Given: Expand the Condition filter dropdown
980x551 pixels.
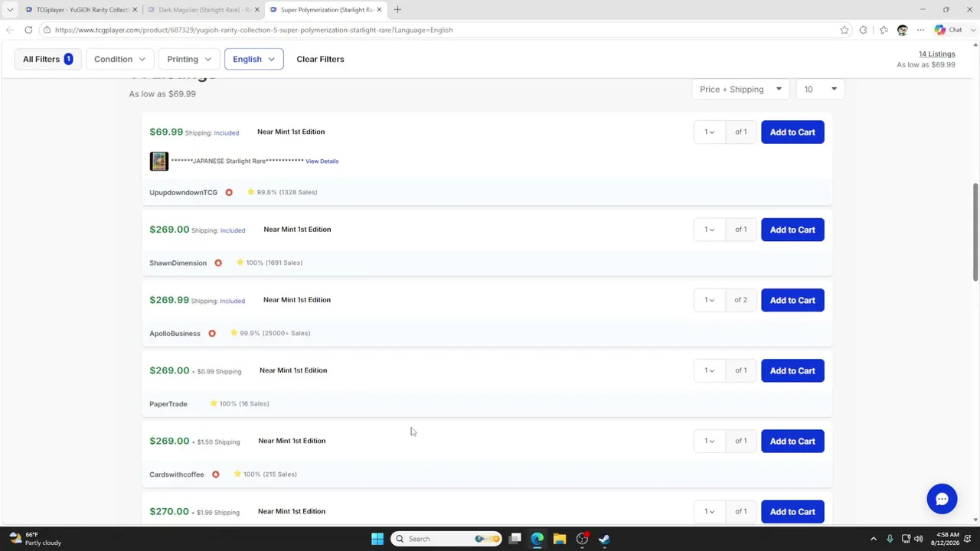Looking at the screenshot, I should click(x=119, y=59).
